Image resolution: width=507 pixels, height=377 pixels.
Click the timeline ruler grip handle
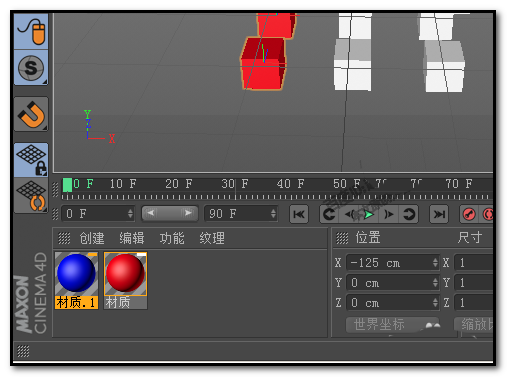click(x=55, y=190)
